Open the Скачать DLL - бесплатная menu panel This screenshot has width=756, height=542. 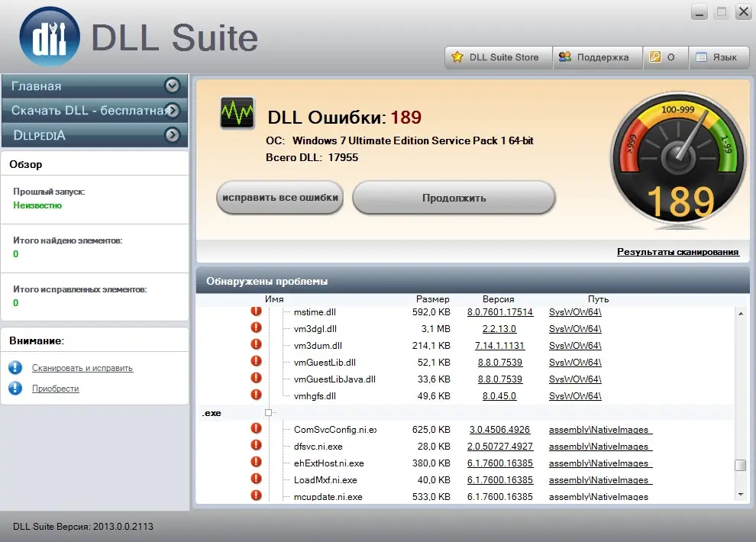95,111
